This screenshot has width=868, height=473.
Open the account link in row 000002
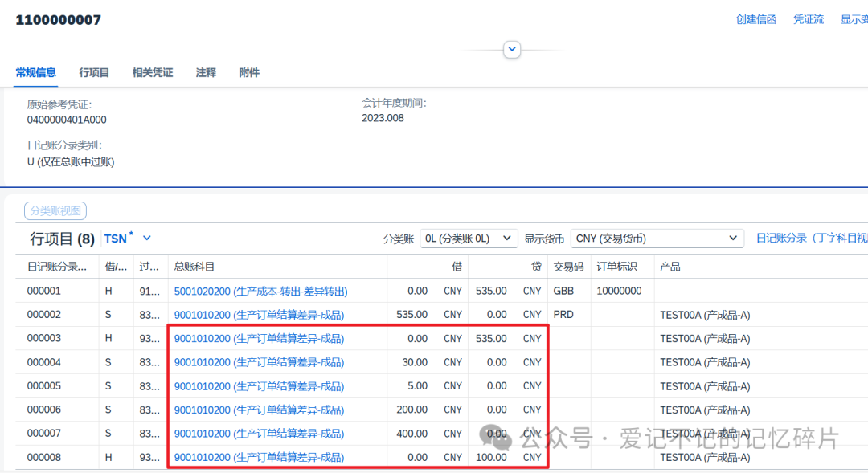point(259,315)
